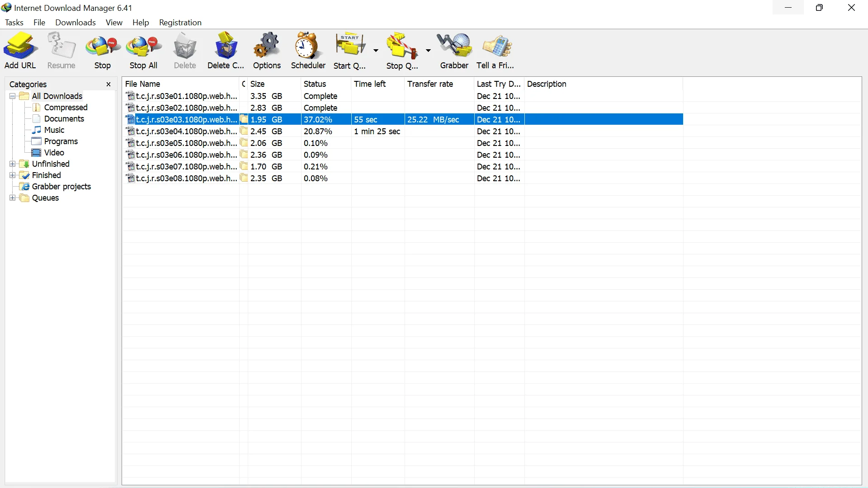Start the queue with Start Q icon
This screenshot has width=868, height=488.
click(x=350, y=51)
